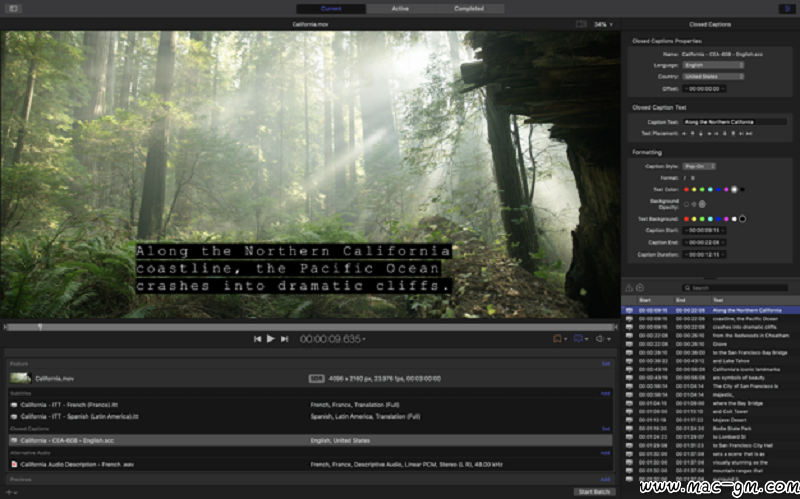Click the Caption Duration timecode field
The height and width of the screenshot is (499, 800).
(704, 255)
